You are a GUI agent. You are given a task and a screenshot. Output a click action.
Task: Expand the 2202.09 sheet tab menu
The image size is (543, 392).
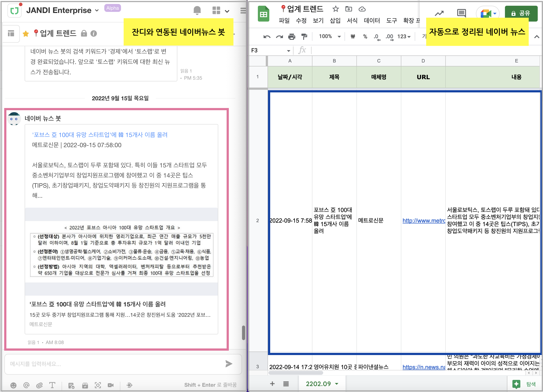coord(337,384)
